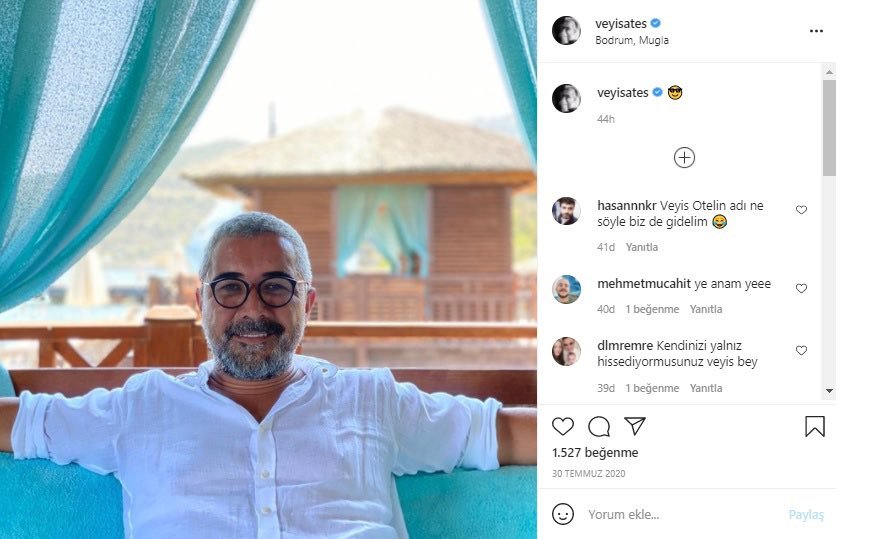
Task: Open the emoji picker smiley icon
Action: (563, 514)
